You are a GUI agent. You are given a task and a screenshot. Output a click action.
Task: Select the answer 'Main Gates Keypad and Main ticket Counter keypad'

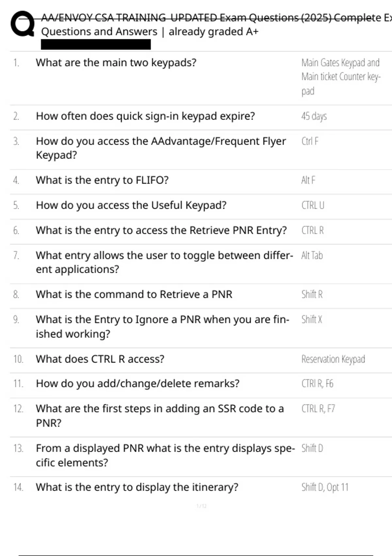pos(341,77)
